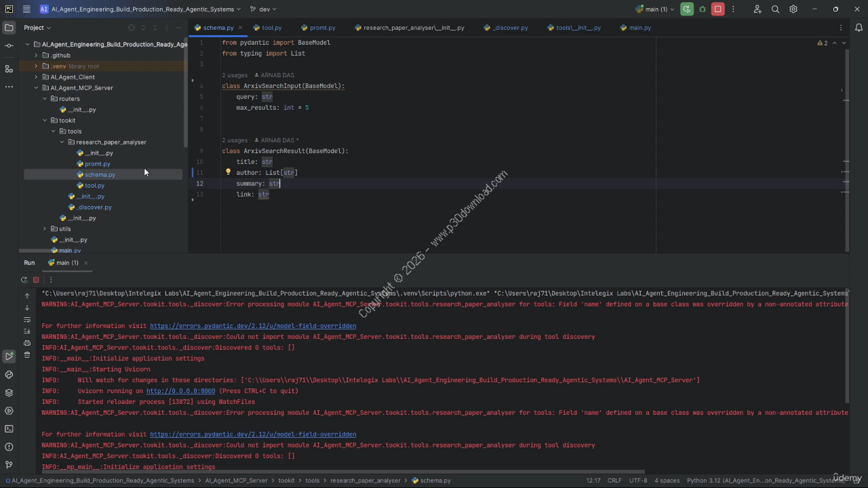
Task: Click the Rerun button in top toolbar
Action: pyautogui.click(x=687, y=9)
